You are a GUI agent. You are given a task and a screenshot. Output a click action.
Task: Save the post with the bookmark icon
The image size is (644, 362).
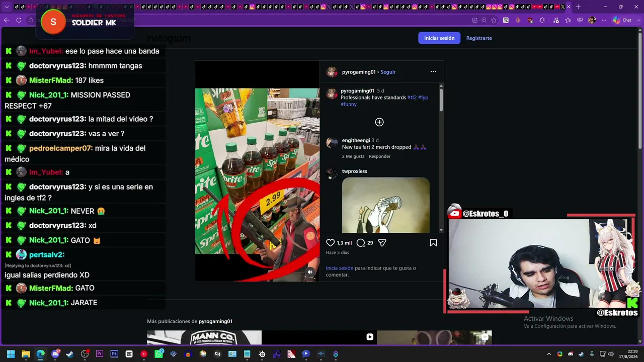click(433, 243)
